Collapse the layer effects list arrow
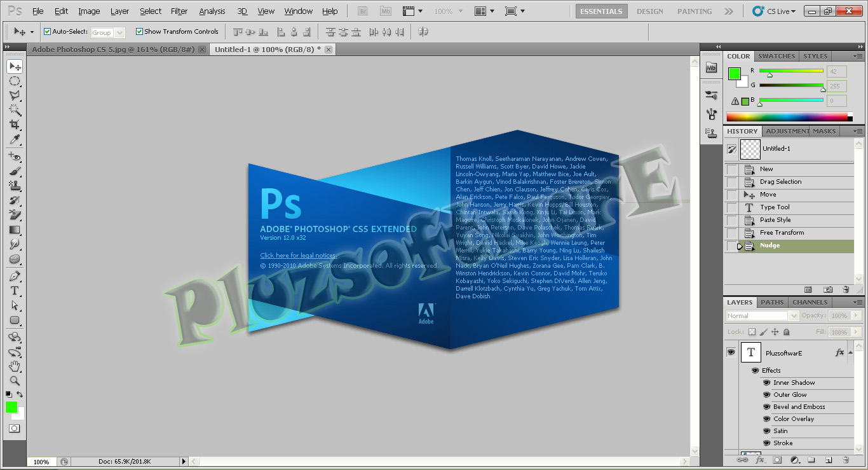 point(850,352)
